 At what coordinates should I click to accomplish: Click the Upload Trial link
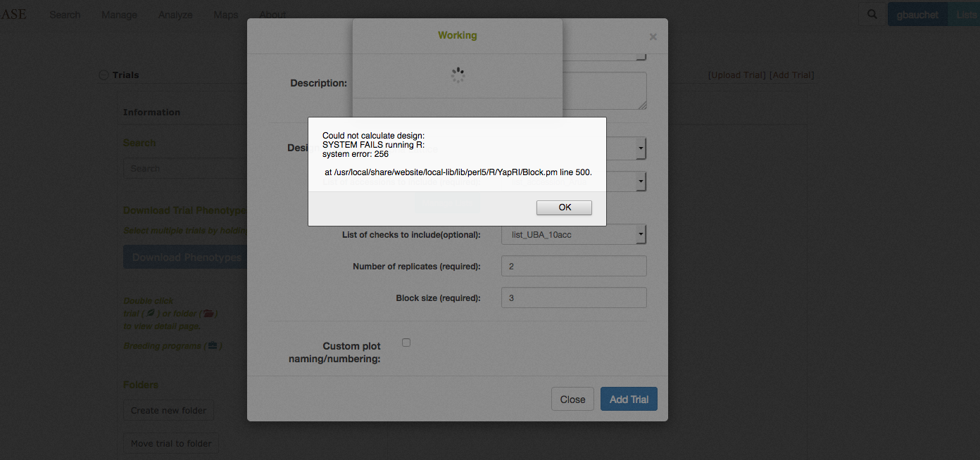click(736, 75)
